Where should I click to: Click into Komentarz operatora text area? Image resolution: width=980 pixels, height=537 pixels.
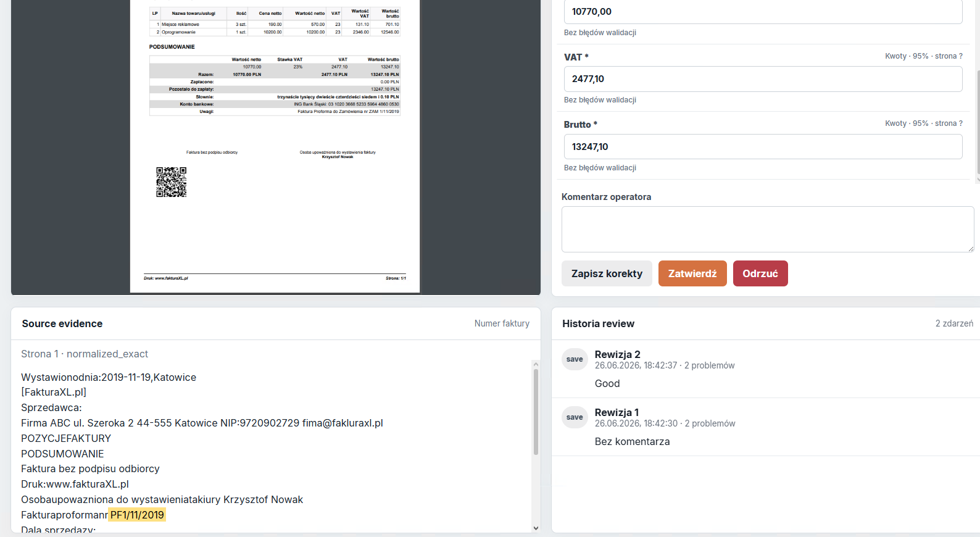768,229
